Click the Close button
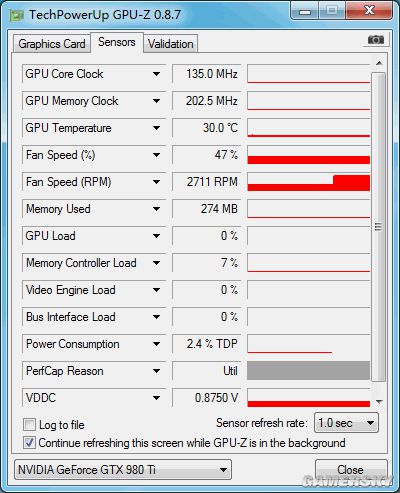This screenshot has width=400, height=493. (351, 470)
